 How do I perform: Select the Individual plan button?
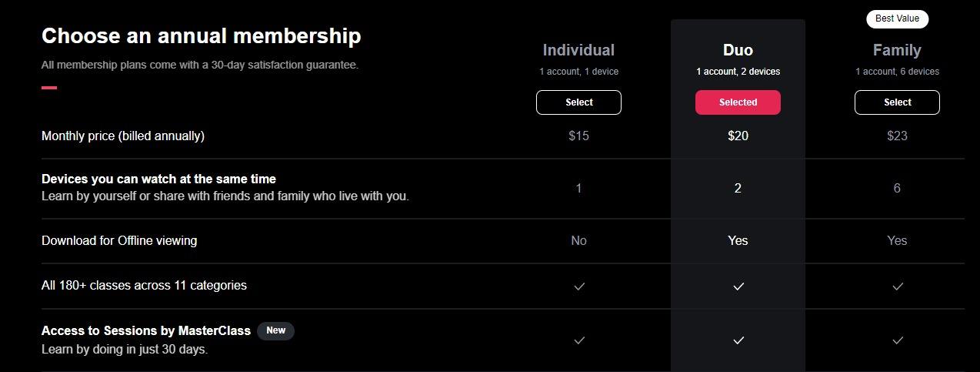(x=578, y=102)
